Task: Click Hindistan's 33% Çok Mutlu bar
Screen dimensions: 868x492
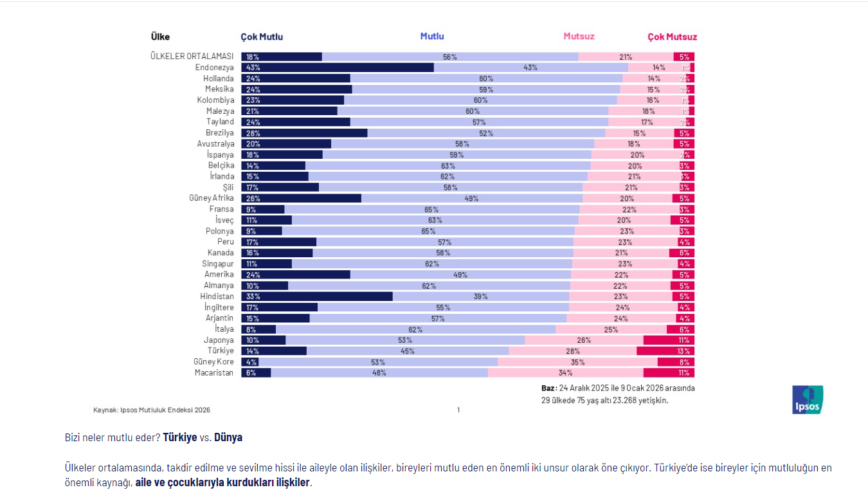Action: coord(317,296)
